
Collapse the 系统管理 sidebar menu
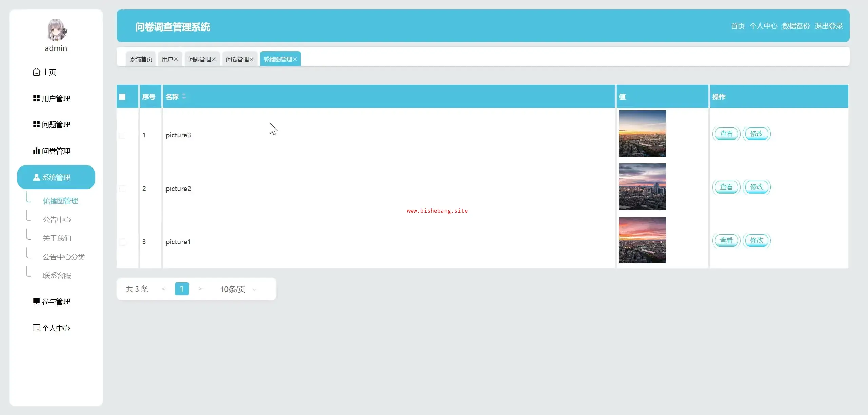click(x=56, y=177)
